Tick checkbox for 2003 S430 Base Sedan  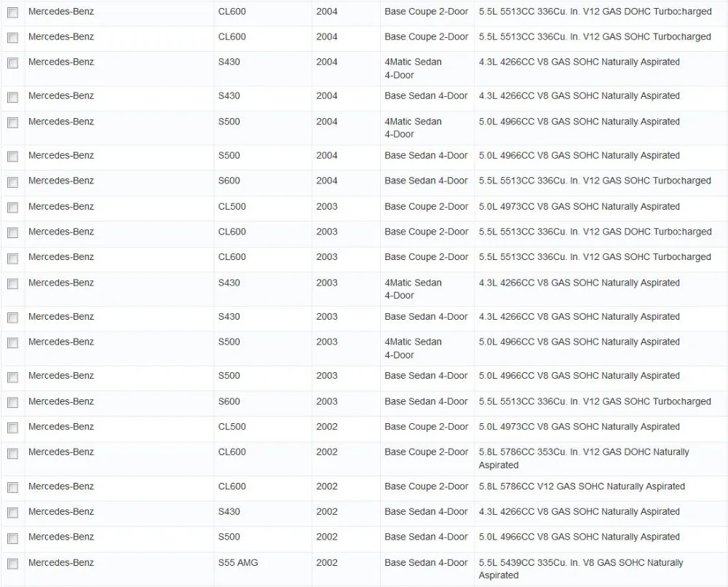pos(13,318)
